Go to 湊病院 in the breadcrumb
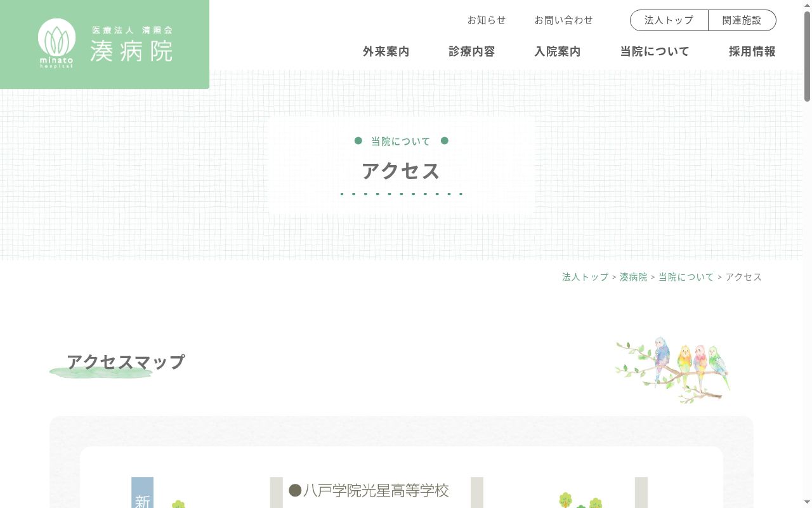The width and height of the screenshot is (812, 508). 634,277
